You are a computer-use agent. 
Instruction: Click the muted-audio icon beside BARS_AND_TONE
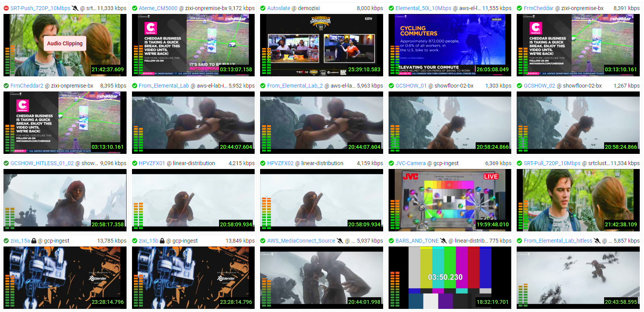coord(444,241)
